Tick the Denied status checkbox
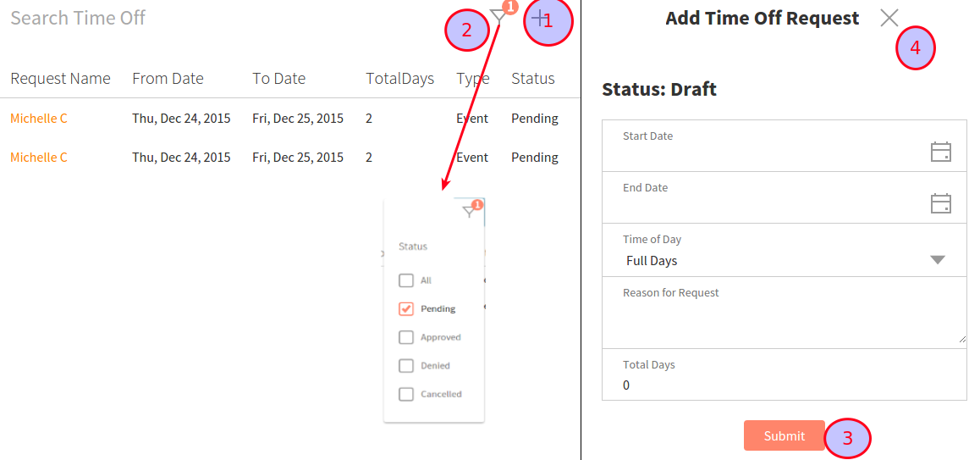Screen dimensions: 980x460 point(406,366)
